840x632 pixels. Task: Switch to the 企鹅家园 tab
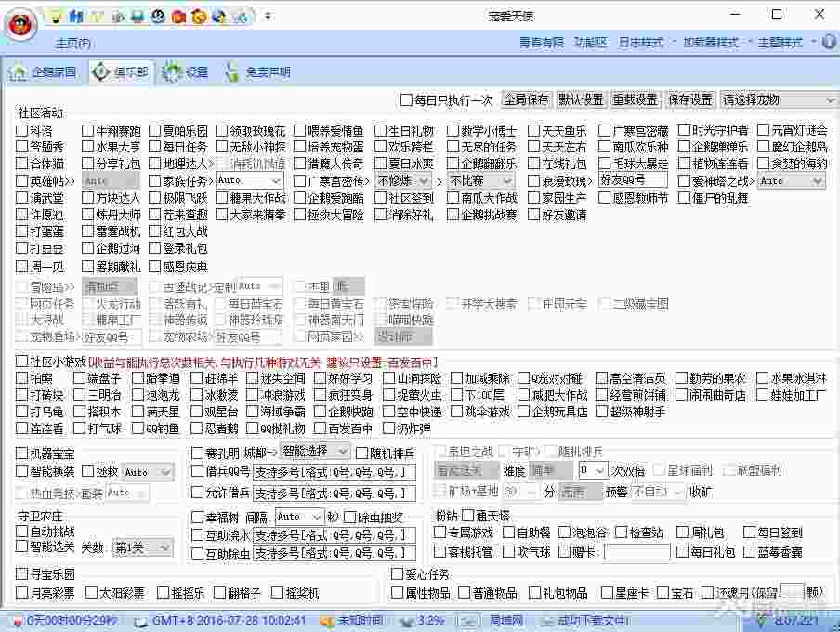[43, 72]
